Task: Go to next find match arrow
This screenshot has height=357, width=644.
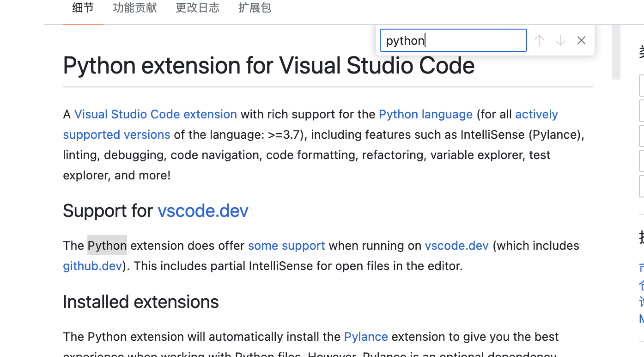Action: (x=560, y=40)
